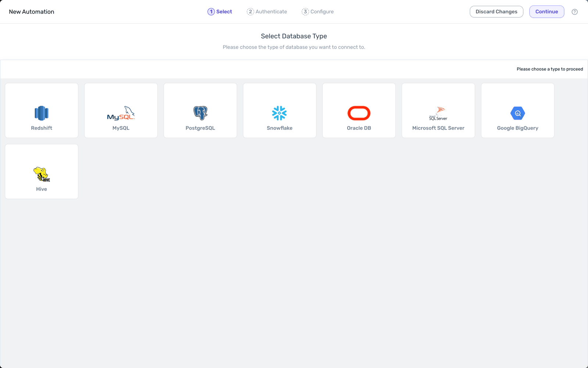Click the Snowflake label text
Screen dimensions: 588x368
point(280,128)
